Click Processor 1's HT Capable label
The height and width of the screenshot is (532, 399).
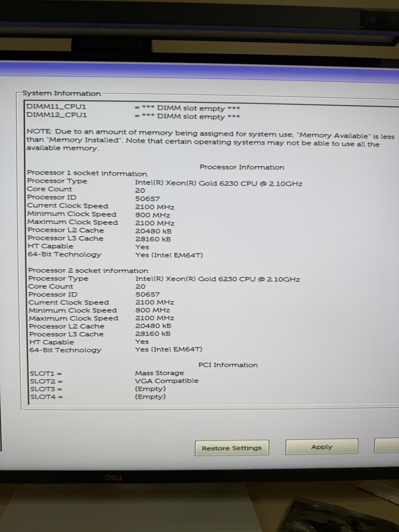click(x=50, y=246)
